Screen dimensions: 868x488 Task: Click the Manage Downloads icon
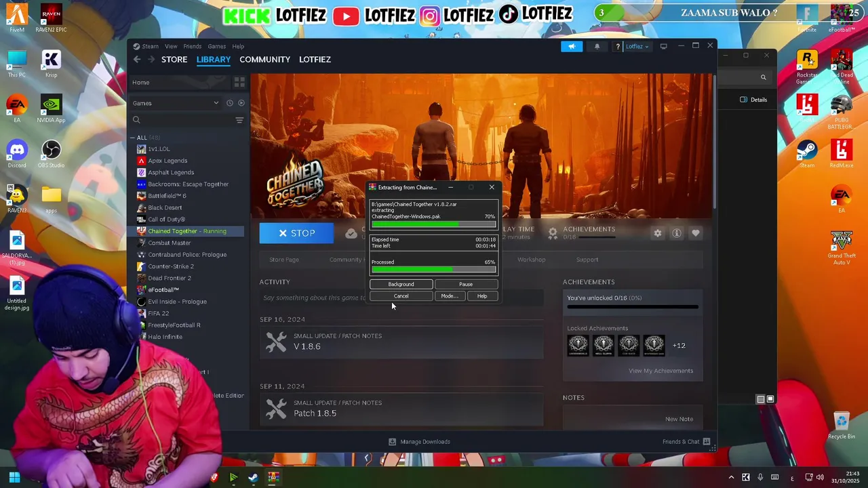tap(392, 442)
